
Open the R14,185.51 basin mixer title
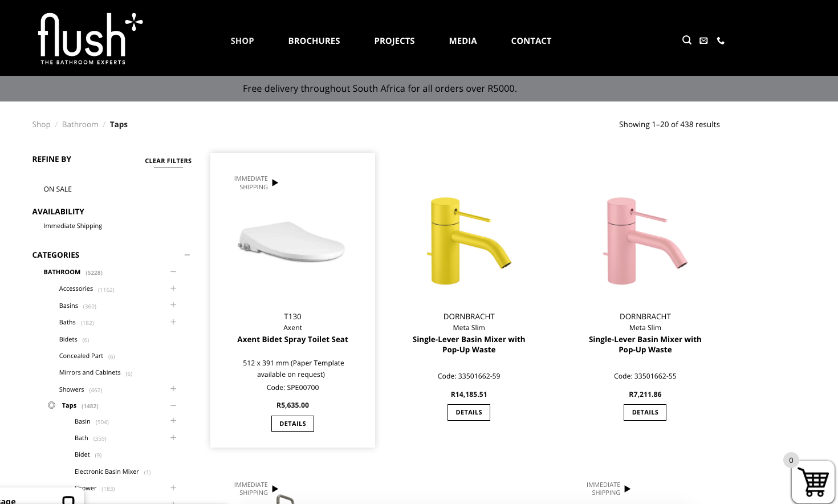tap(469, 344)
